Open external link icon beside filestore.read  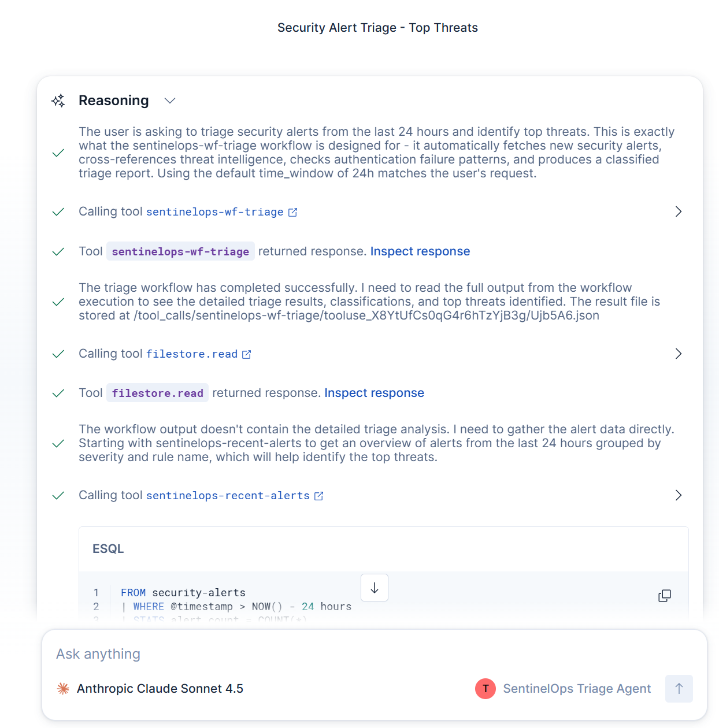pyautogui.click(x=247, y=354)
